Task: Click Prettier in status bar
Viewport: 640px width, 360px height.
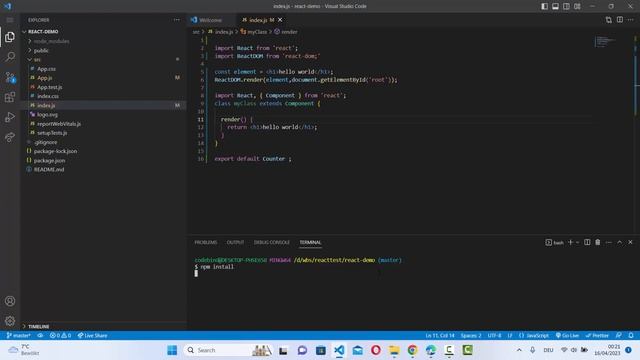Action: 597,335
